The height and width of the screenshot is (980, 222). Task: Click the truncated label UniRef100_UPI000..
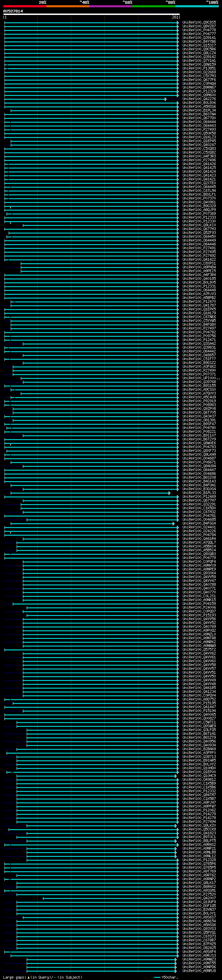[x=201, y=378]
